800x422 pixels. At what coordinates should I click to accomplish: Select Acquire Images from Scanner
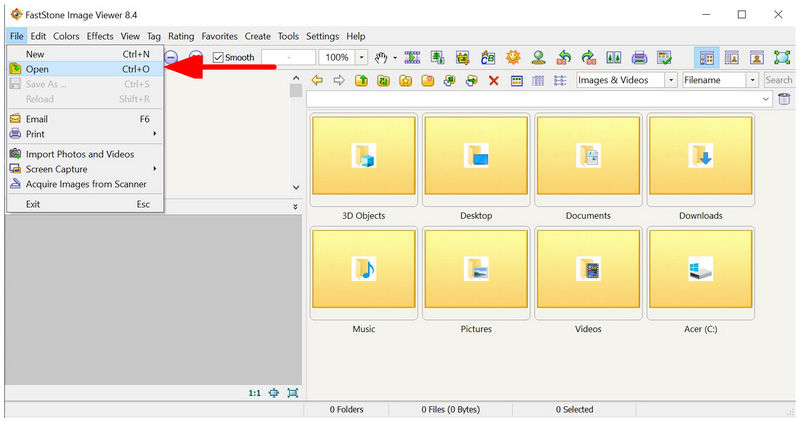[85, 184]
